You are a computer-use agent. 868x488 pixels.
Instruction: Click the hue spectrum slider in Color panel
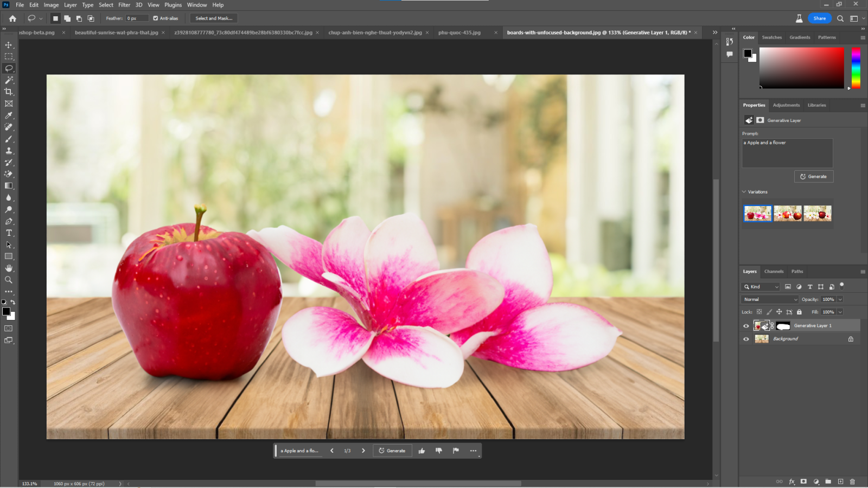[x=856, y=68]
